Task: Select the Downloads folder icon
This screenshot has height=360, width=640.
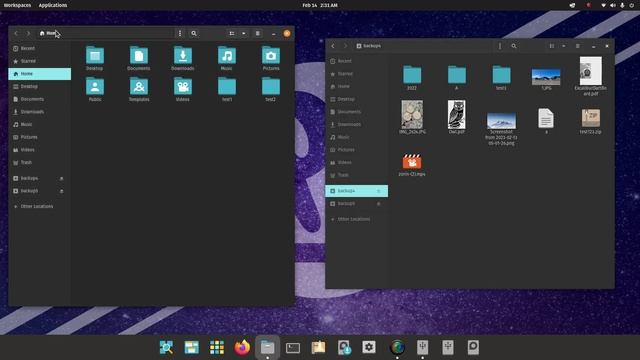Action: click(x=183, y=56)
